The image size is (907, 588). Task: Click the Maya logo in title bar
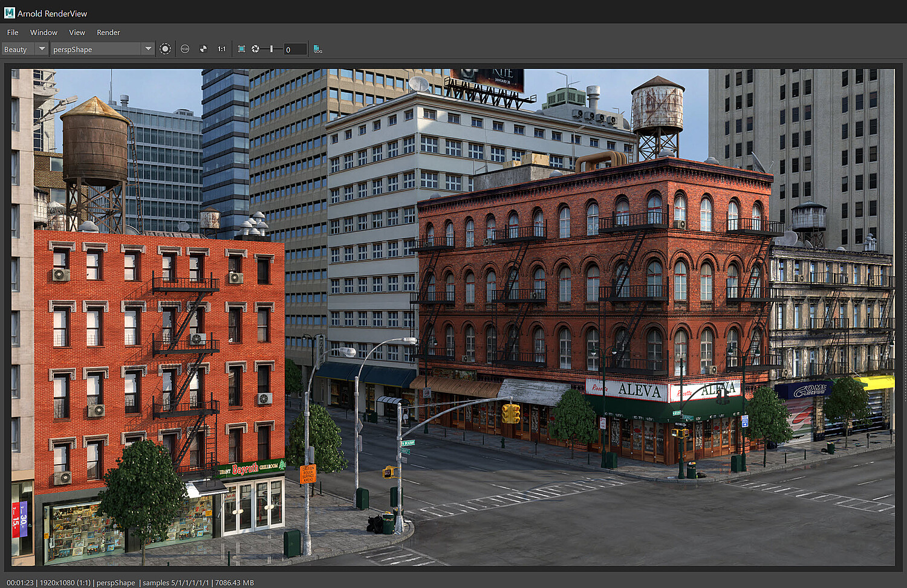(x=9, y=13)
